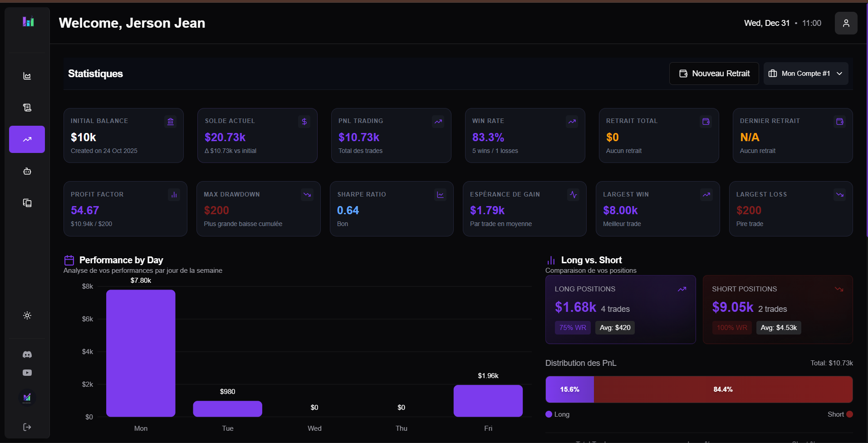868x443 pixels.
Task: Click the logout icon at sidebar bottom
Action: coord(27,427)
